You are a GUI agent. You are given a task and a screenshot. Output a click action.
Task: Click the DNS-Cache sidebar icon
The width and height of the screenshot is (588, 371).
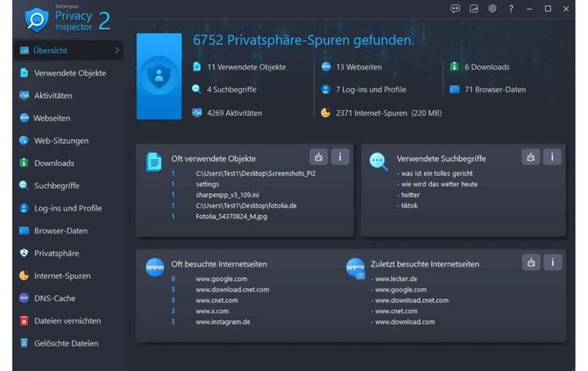pyautogui.click(x=24, y=297)
